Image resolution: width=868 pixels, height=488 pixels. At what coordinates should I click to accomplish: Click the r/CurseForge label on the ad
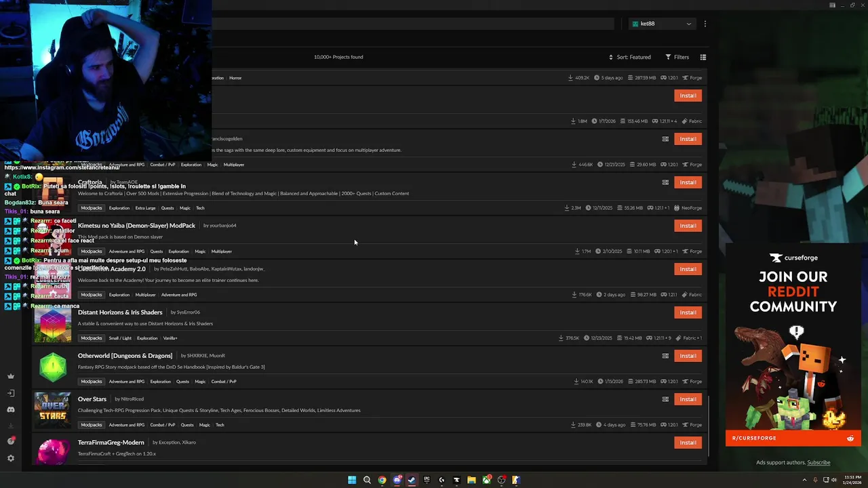754,438
